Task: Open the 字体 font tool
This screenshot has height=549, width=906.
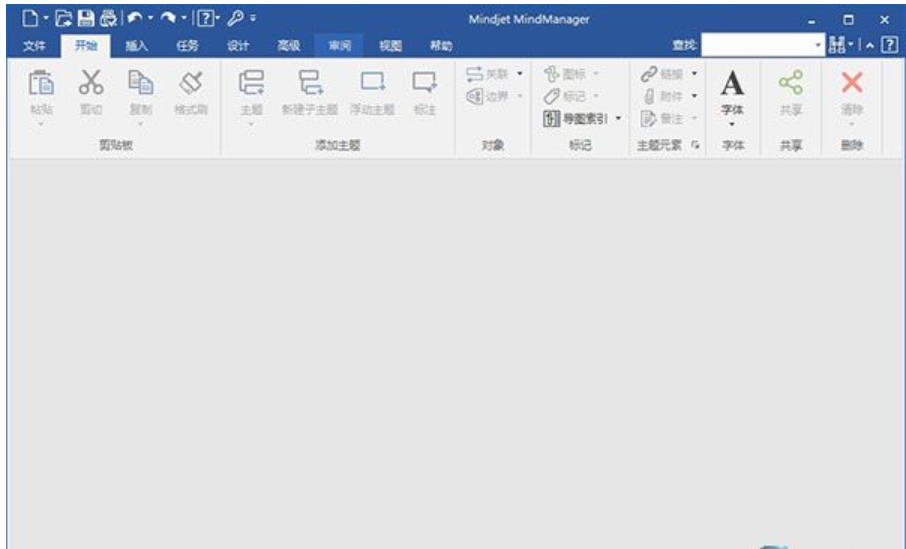Action: click(732, 91)
